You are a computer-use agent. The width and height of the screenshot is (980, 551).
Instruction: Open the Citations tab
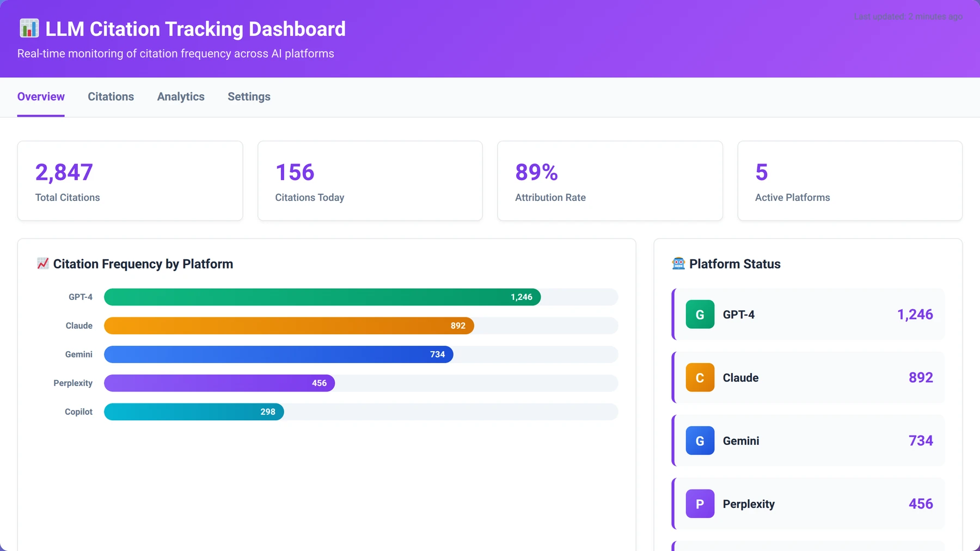pos(111,96)
